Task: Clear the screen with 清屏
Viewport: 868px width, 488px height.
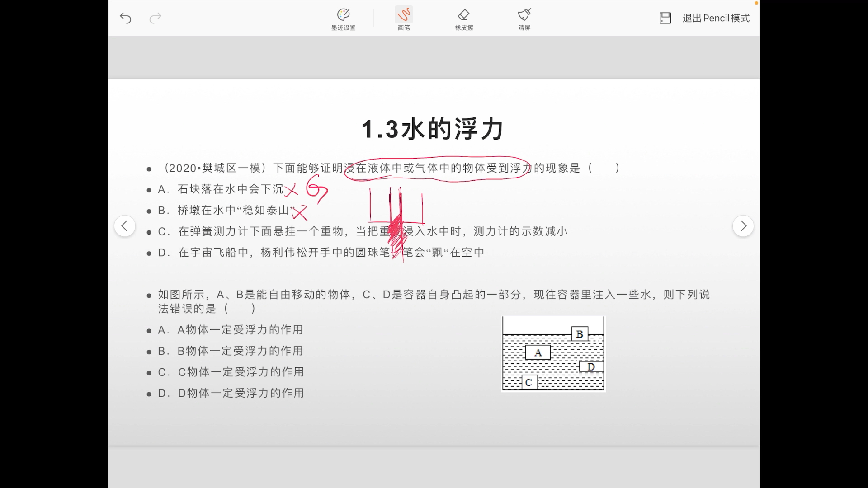Action: 524,19
